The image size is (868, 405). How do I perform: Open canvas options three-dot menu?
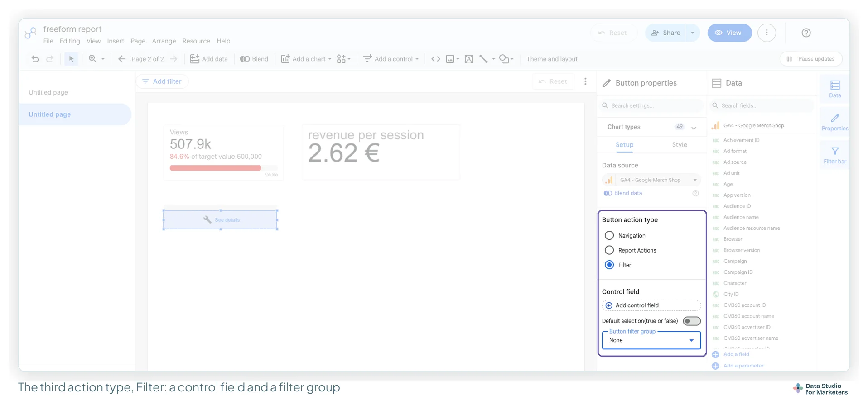[585, 81]
